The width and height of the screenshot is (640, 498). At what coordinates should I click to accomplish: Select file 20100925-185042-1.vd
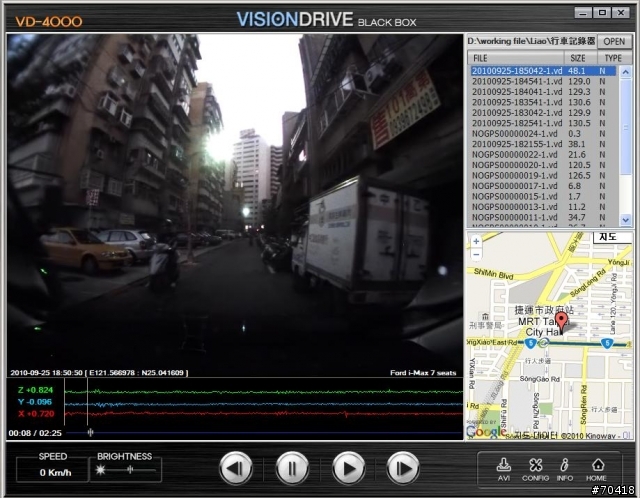[543, 71]
